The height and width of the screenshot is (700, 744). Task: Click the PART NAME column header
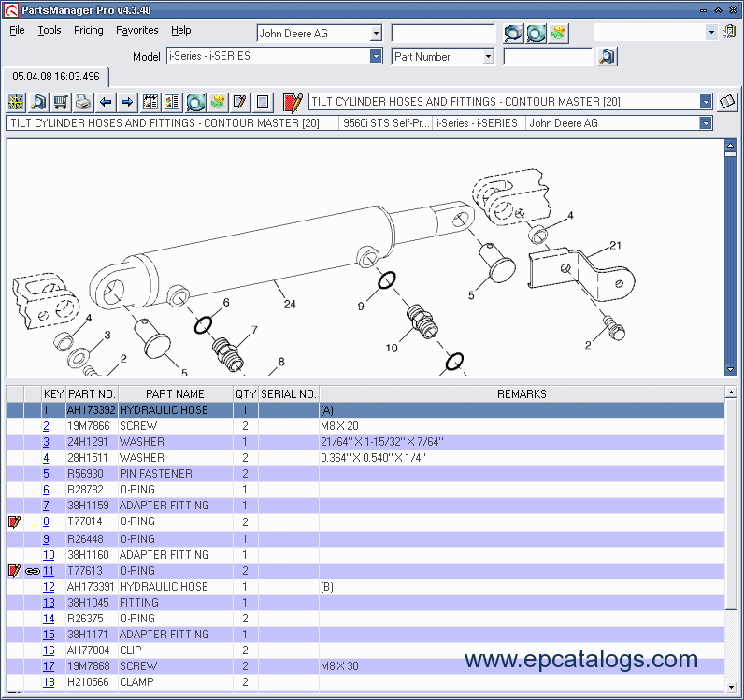175,393
